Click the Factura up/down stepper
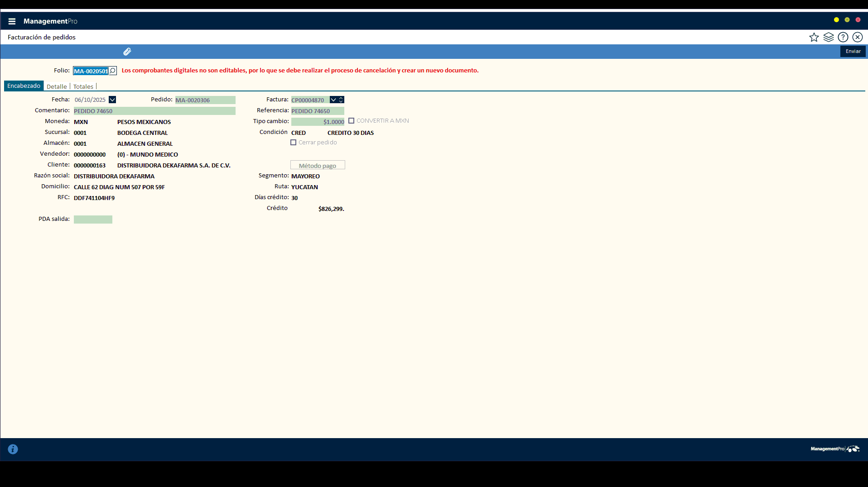 click(341, 100)
